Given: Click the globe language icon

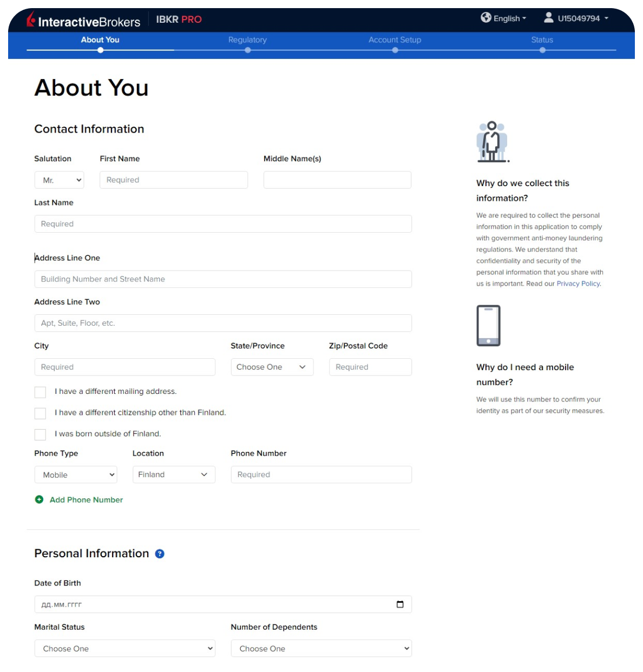Looking at the screenshot, I should click(485, 18).
